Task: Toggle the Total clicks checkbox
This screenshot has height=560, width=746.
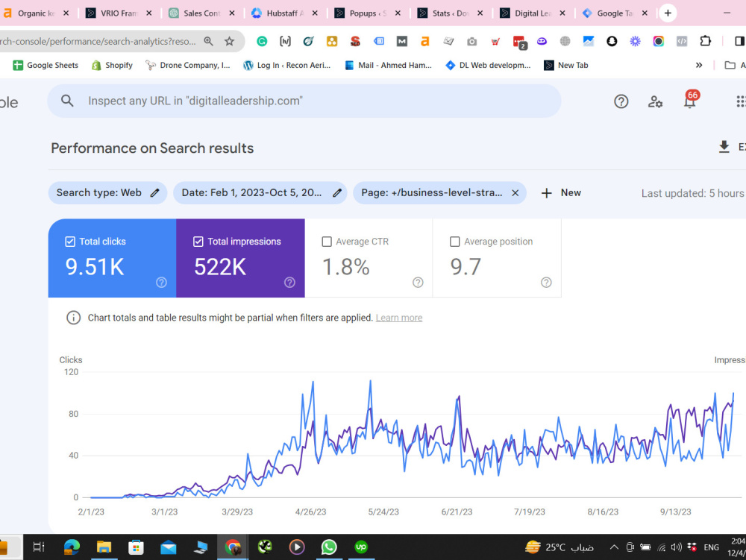Action: tap(70, 242)
